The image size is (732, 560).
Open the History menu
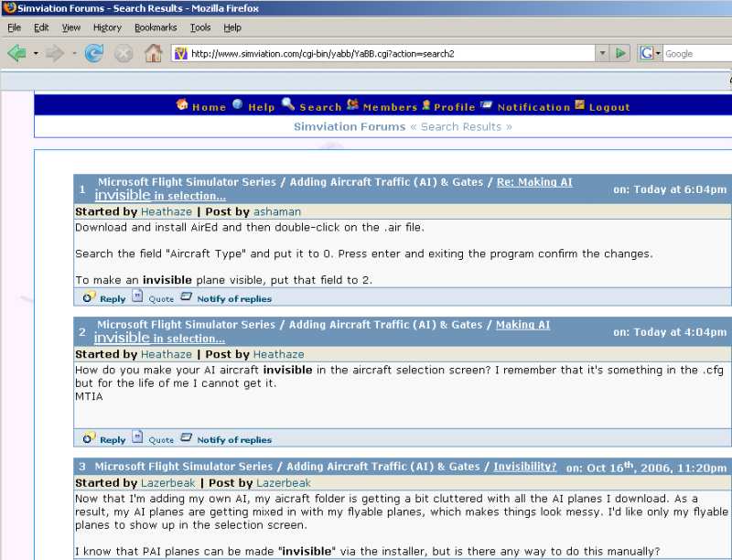coord(107,27)
